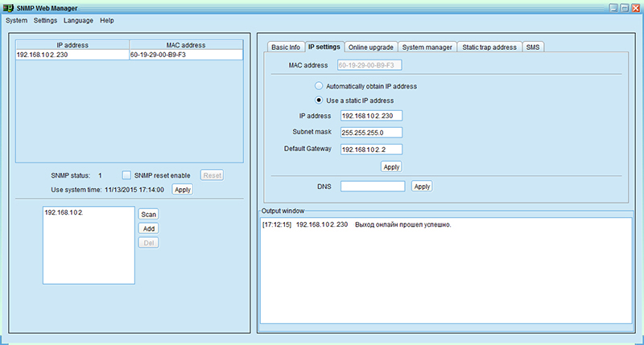Click the IP address input field
Viewport: 644px width, 345px height.
coord(371,116)
